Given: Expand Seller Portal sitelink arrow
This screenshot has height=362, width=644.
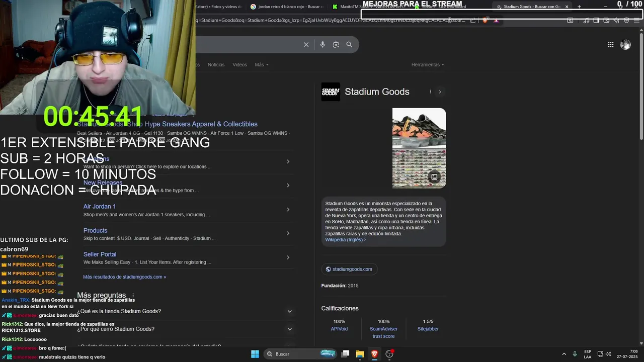Looking at the screenshot, I should click(x=288, y=257).
